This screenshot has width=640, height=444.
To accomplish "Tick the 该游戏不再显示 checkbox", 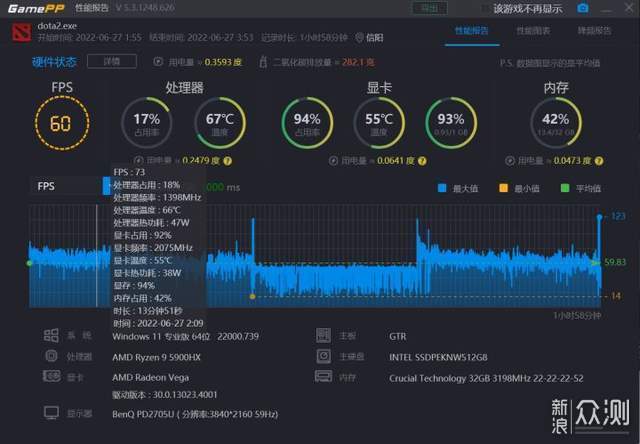I will [484, 9].
